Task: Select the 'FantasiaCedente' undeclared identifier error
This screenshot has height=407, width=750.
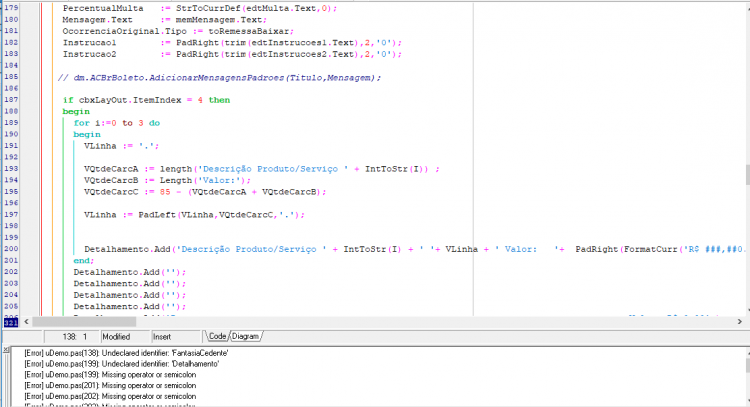Action: point(126,353)
